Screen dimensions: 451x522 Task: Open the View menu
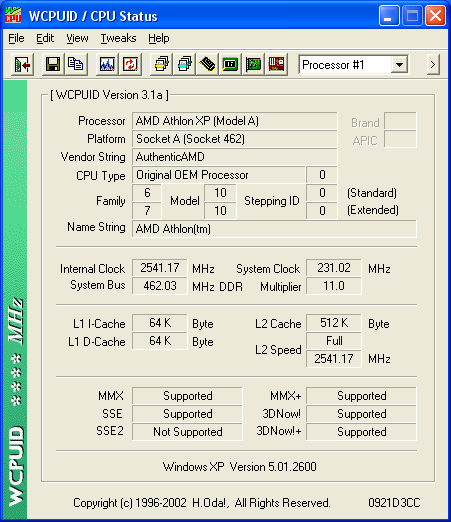coord(77,38)
